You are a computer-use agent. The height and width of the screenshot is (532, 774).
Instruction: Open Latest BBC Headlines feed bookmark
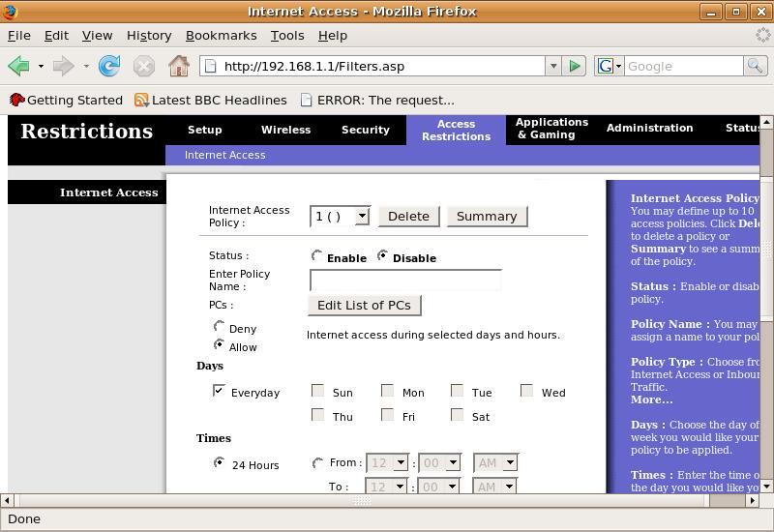pos(210,100)
